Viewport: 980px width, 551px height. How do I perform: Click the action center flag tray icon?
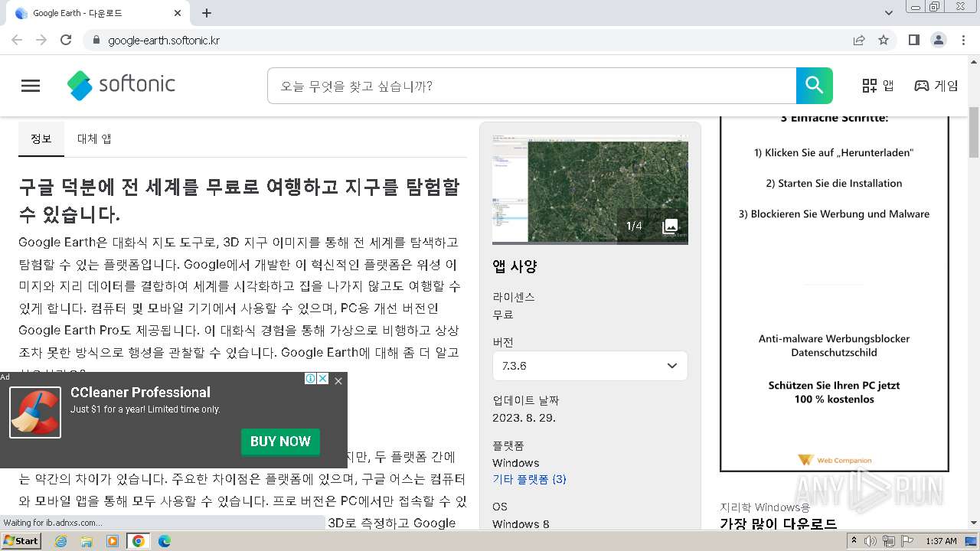[907, 541]
